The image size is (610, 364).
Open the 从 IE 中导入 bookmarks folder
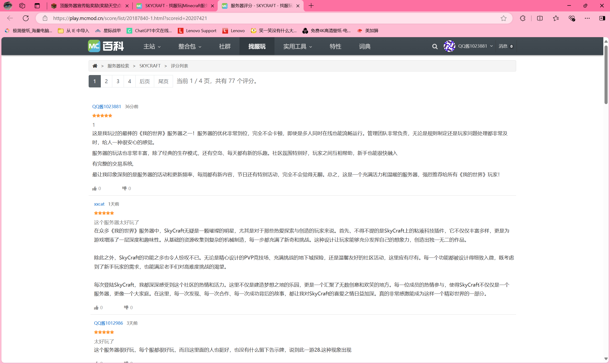(74, 31)
